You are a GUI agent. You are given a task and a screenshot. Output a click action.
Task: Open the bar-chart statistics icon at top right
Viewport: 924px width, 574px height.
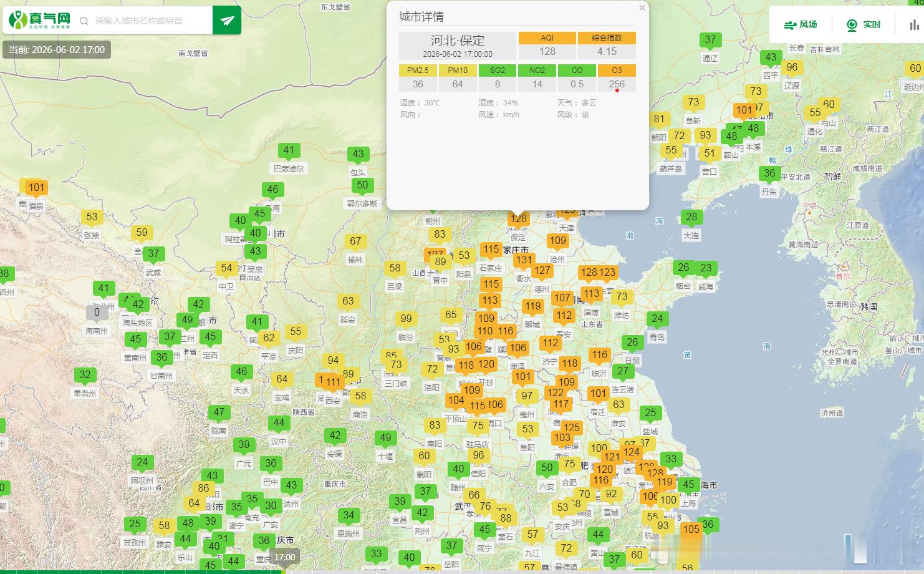click(914, 25)
